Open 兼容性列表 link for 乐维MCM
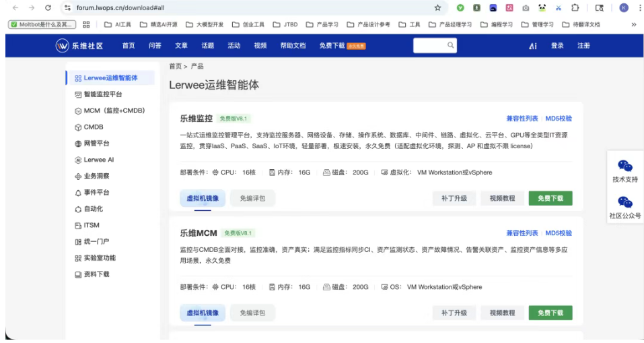The width and height of the screenshot is (644, 343). [522, 233]
